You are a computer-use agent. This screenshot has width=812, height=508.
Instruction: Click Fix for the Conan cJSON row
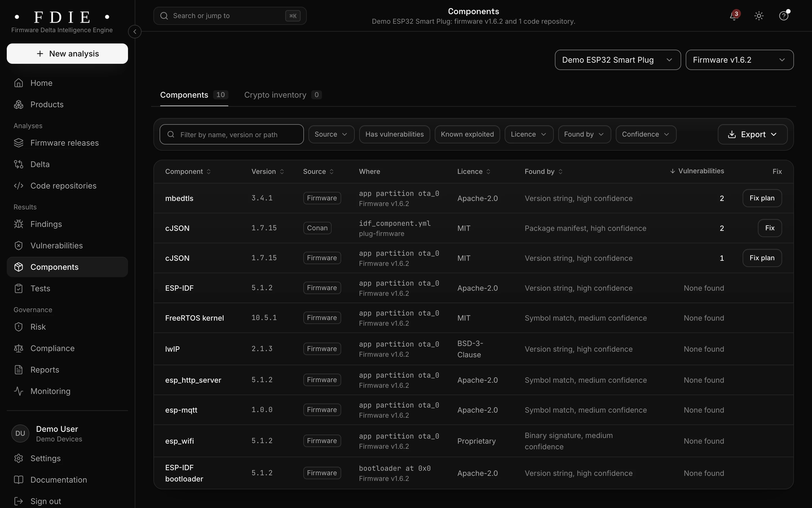[x=770, y=228]
